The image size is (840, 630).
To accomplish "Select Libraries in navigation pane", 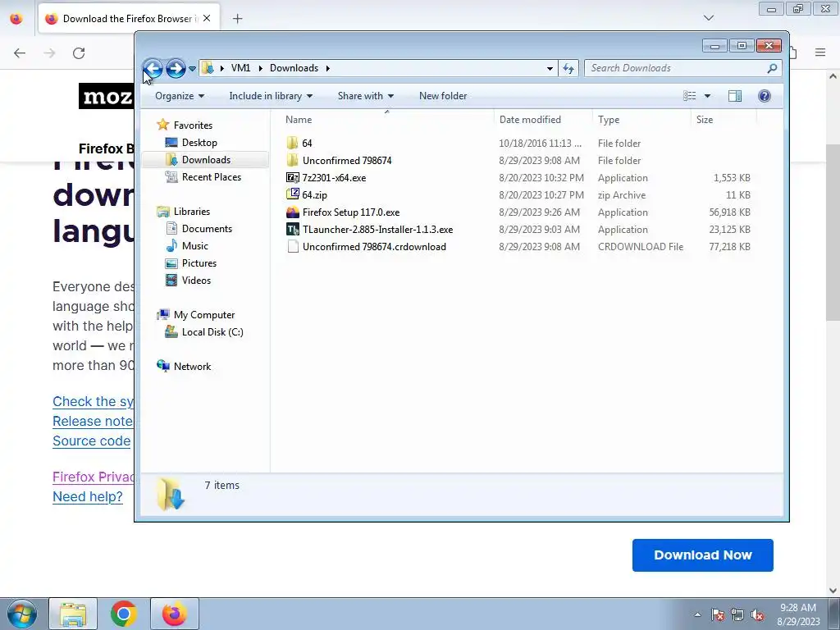I will tap(192, 212).
